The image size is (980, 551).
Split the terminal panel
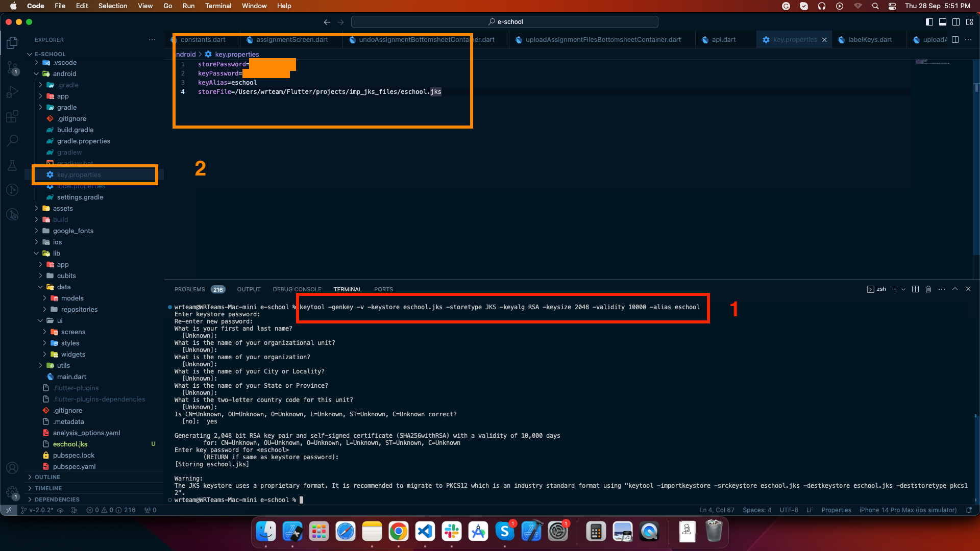coord(915,289)
